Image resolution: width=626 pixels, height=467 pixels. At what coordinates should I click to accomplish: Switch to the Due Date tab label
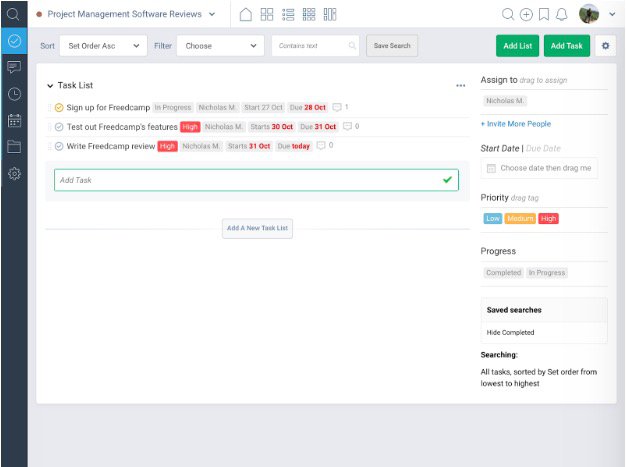[x=543, y=148]
